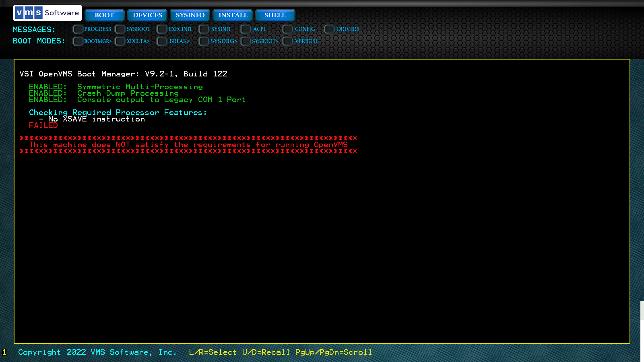Click the scrollbar thumb at right edge
The image size is (644, 362).
point(642,311)
